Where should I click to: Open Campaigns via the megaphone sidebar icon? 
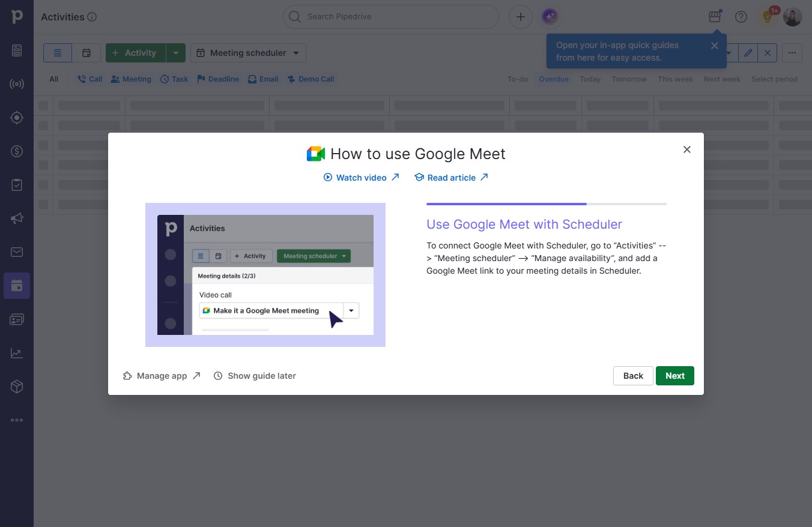pyautogui.click(x=17, y=218)
